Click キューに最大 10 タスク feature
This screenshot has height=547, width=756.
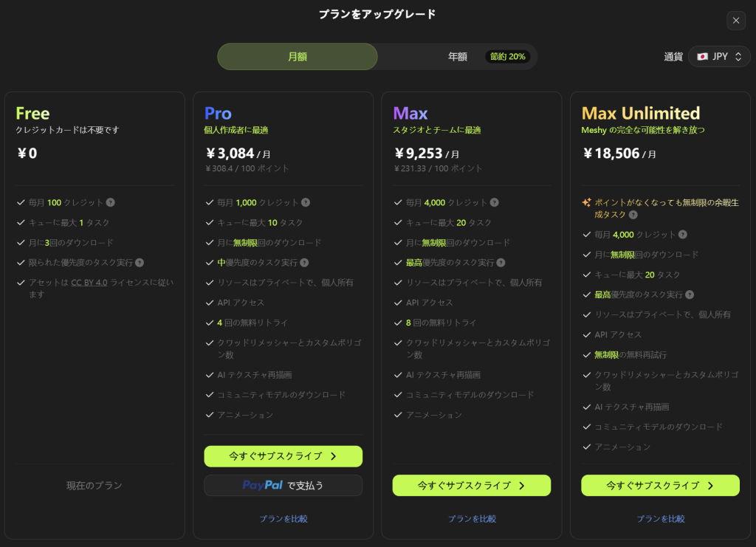260,223
